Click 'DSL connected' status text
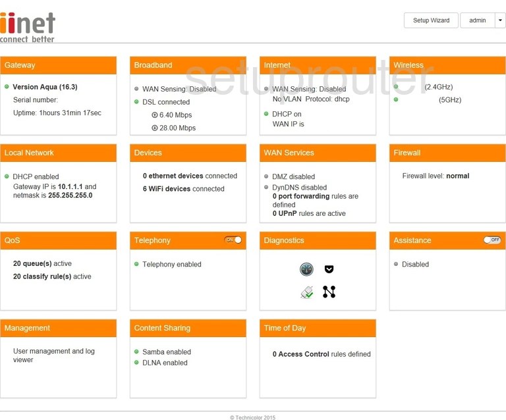Image resolution: width=506 pixels, height=420 pixels. 166,102
